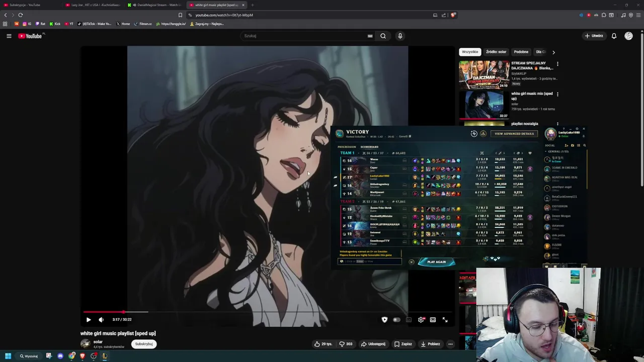Download video with Pobierz button

pos(430,344)
